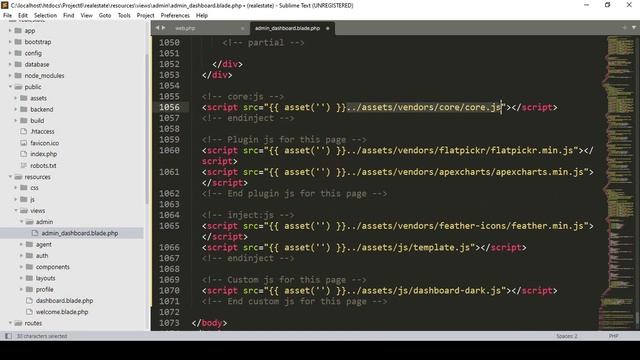Select the database folder icon

pyautogui.click(x=18, y=64)
